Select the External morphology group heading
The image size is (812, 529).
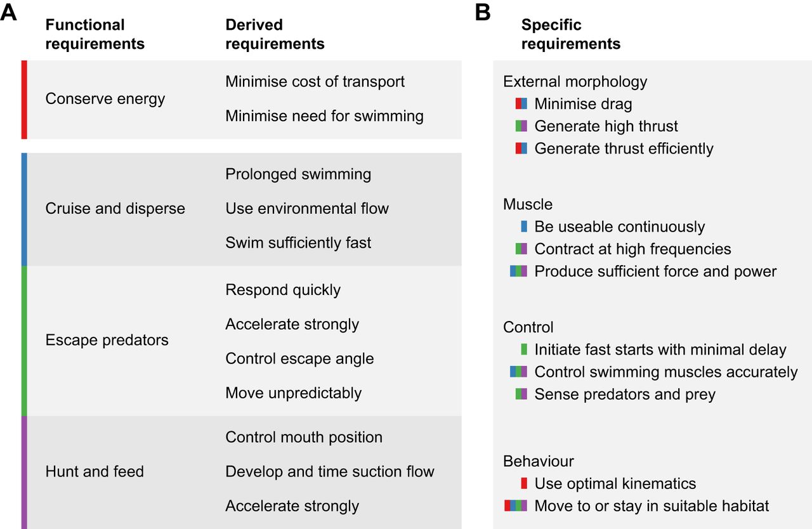point(575,82)
